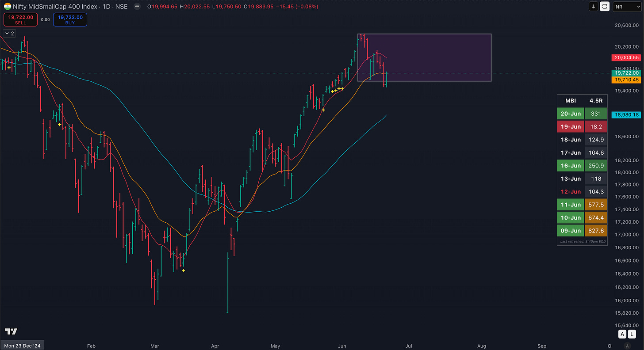The width and height of the screenshot is (644, 350).
Task: Click the 13-Jun date cell
Action: click(571, 179)
